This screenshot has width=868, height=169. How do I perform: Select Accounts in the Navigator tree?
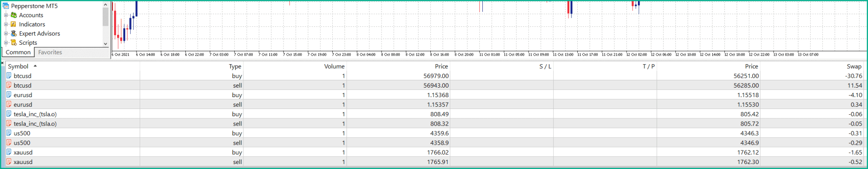31,15
